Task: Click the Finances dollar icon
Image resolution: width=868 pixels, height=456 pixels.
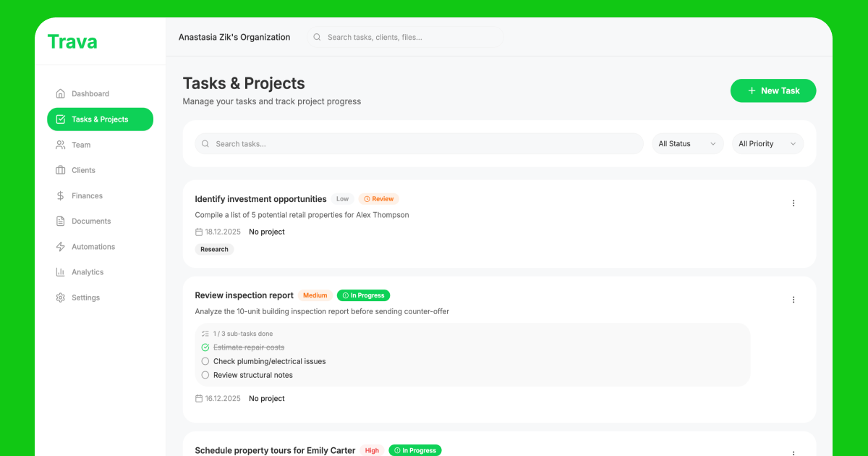Action: [x=61, y=195]
